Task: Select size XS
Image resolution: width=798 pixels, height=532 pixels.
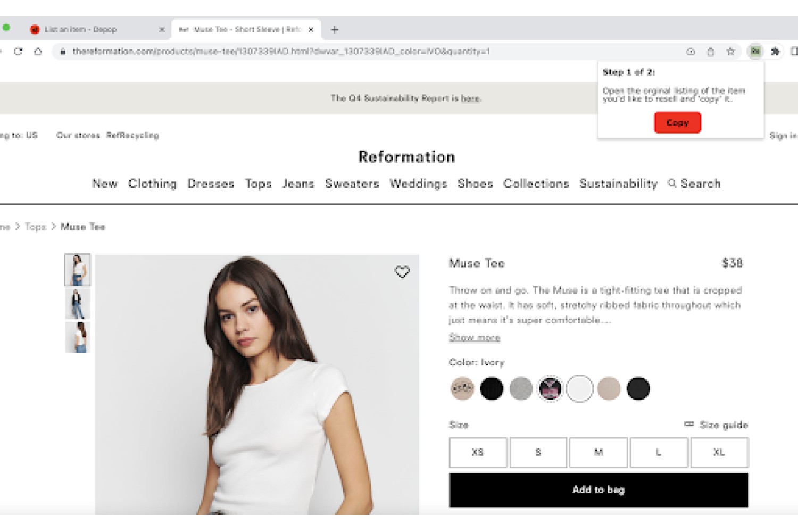Action: point(478,452)
